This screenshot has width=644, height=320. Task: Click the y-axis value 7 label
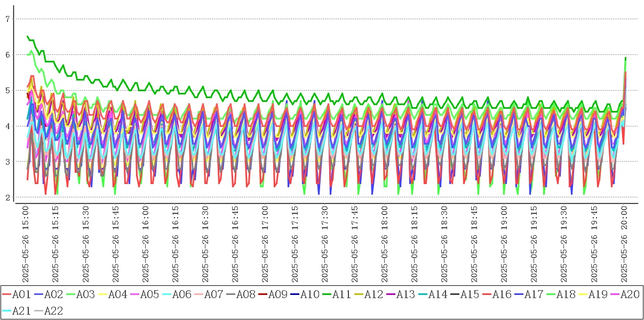click(8, 19)
